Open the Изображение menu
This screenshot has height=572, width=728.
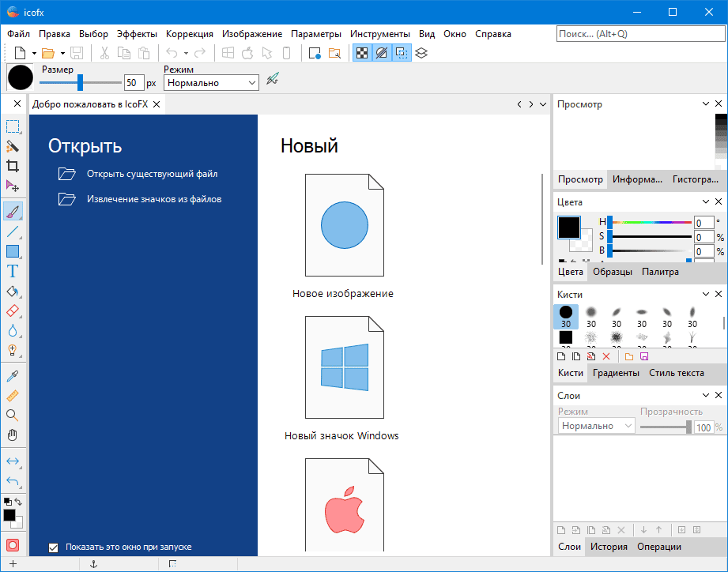click(252, 34)
